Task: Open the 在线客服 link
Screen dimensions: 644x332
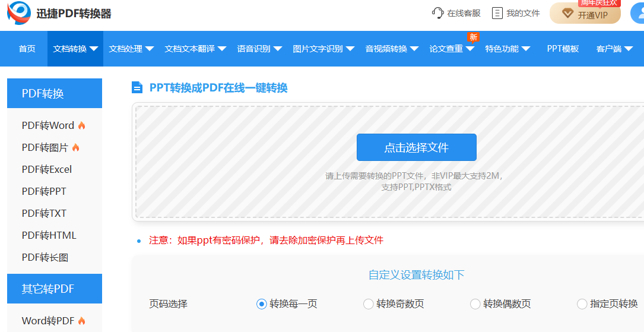Action: pyautogui.click(x=464, y=13)
